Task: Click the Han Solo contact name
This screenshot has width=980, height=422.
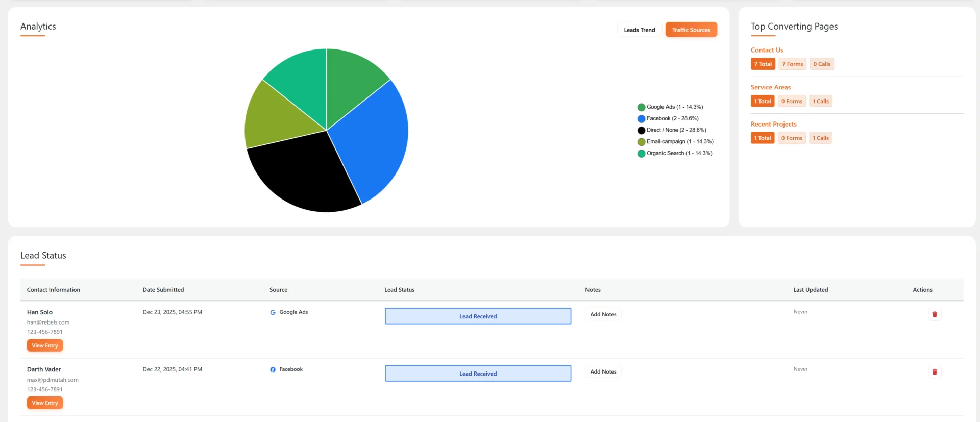Action: click(40, 312)
